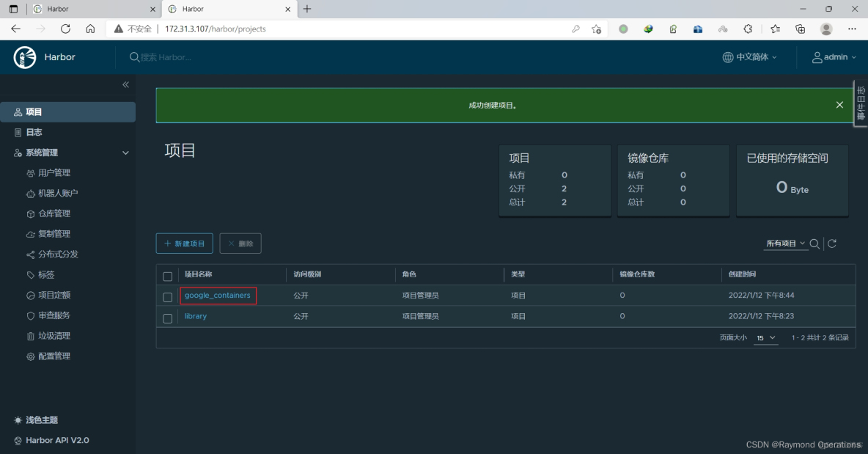Click the browser page reload icon

point(65,29)
